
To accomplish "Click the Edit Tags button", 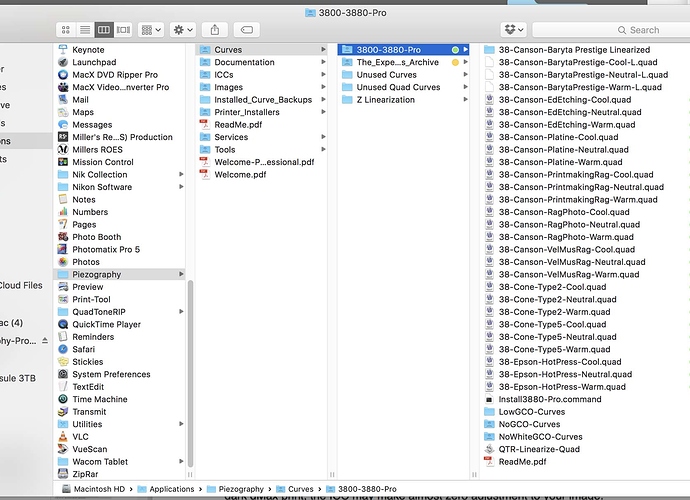I will pyautogui.click(x=247, y=30).
